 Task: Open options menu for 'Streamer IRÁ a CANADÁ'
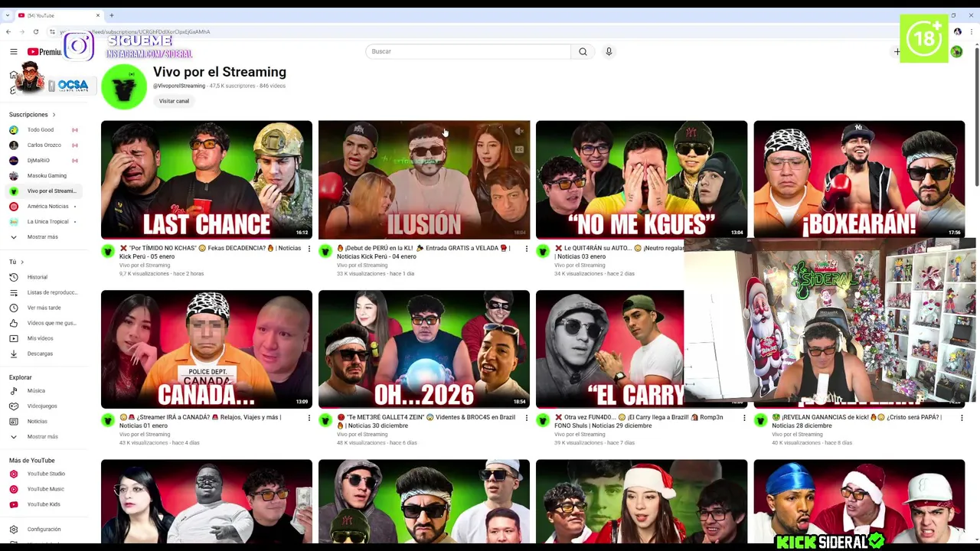309,418
